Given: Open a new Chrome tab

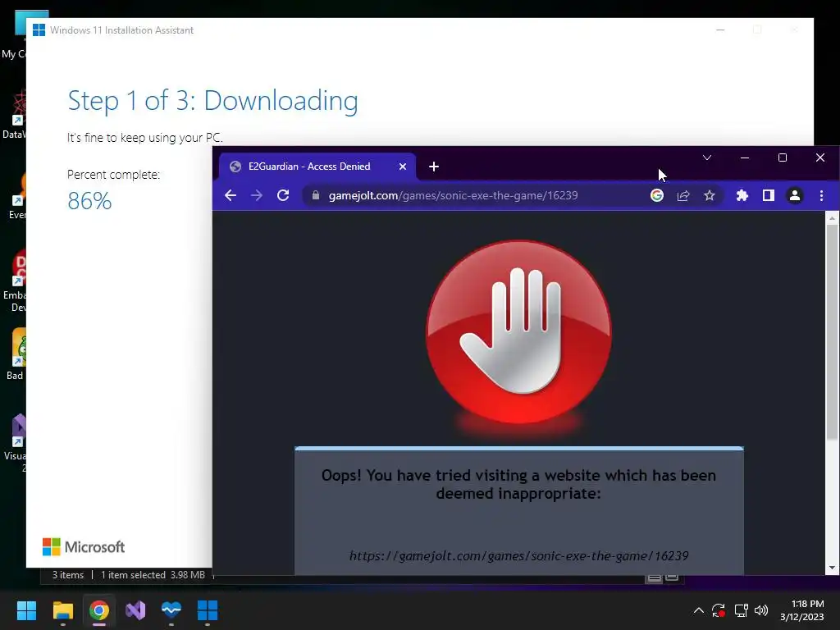Looking at the screenshot, I should coord(434,167).
